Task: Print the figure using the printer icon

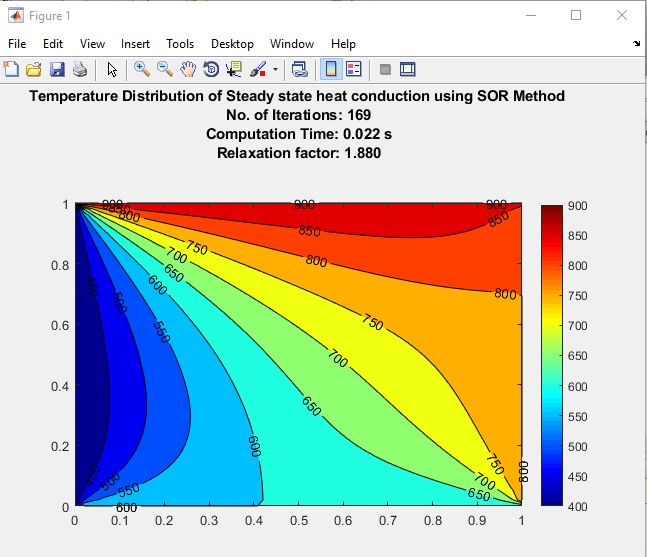Action: [x=79, y=69]
